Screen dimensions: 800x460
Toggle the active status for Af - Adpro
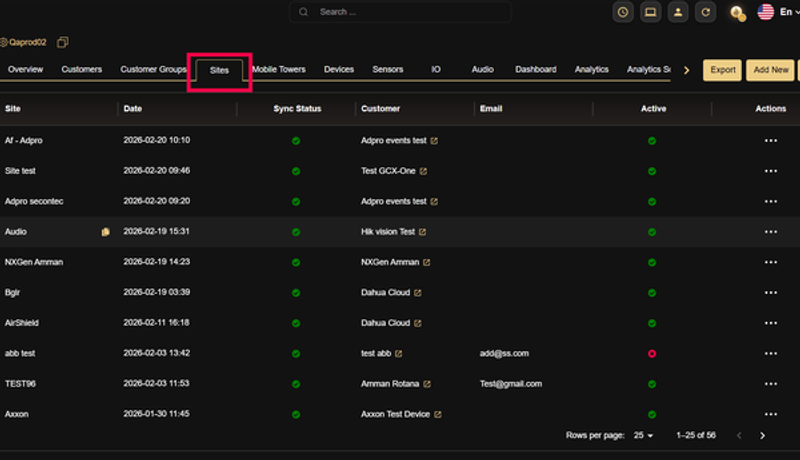(652, 141)
